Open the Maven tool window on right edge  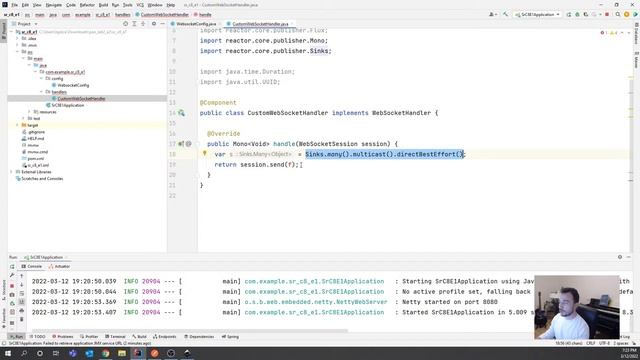click(636, 61)
